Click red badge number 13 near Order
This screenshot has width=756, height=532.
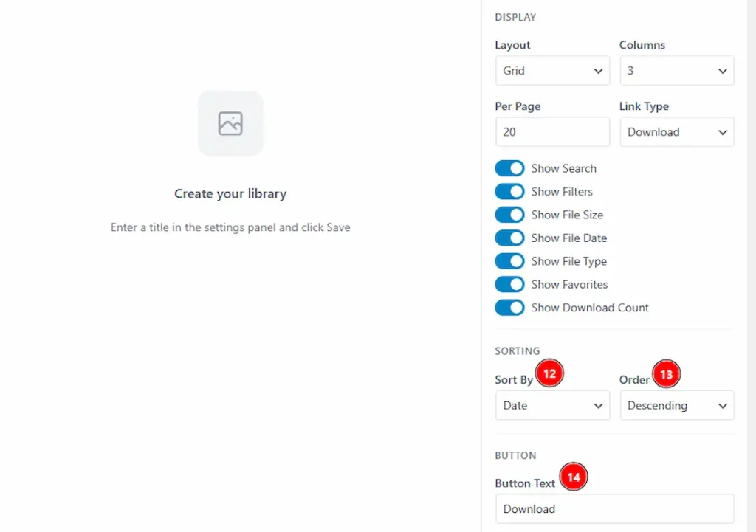point(667,374)
